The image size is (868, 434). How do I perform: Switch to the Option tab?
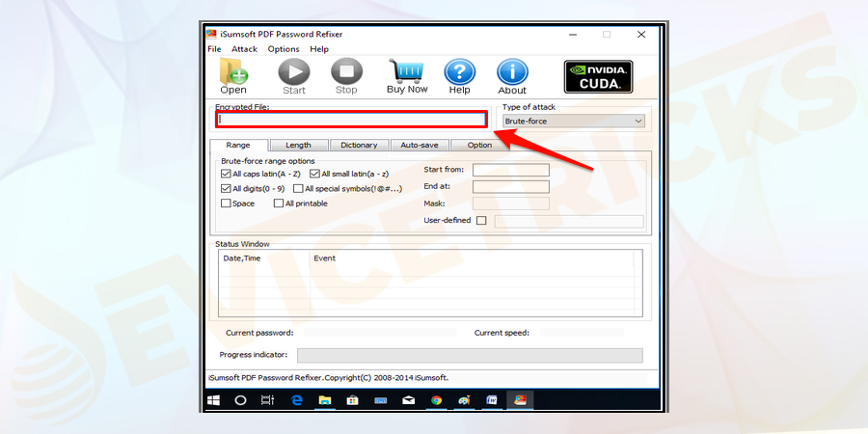pyautogui.click(x=479, y=145)
